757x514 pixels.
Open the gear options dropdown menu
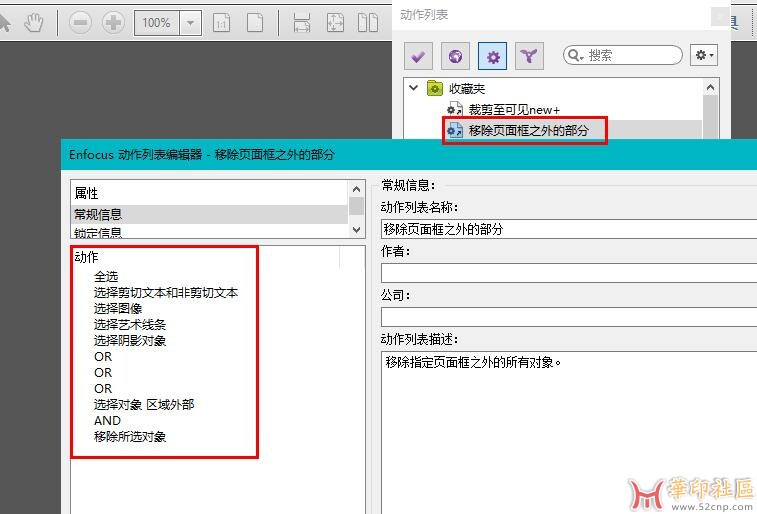pyautogui.click(x=704, y=56)
